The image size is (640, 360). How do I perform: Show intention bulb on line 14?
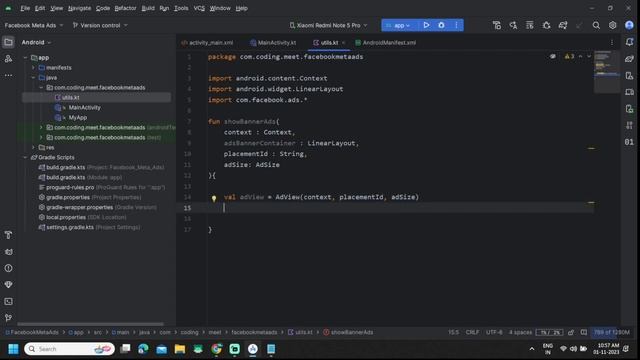coord(213,198)
